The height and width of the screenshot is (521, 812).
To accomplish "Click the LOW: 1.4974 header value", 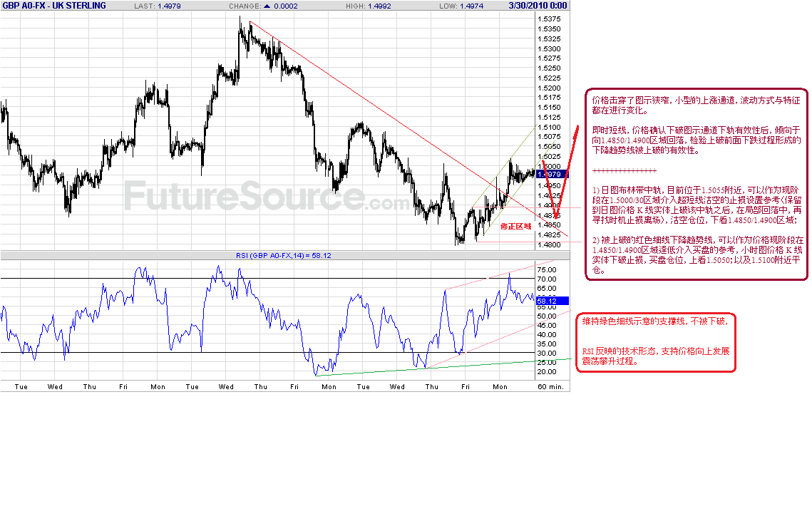I will click(461, 6).
